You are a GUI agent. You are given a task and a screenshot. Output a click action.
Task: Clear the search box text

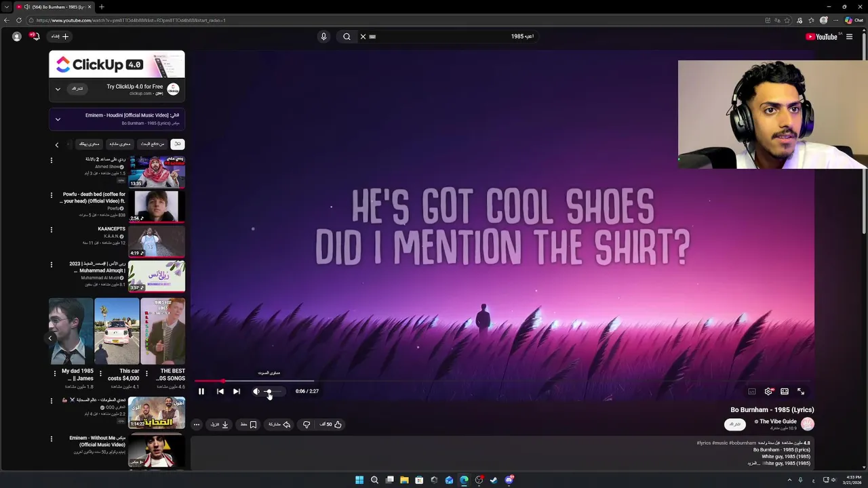coord(363,37)
